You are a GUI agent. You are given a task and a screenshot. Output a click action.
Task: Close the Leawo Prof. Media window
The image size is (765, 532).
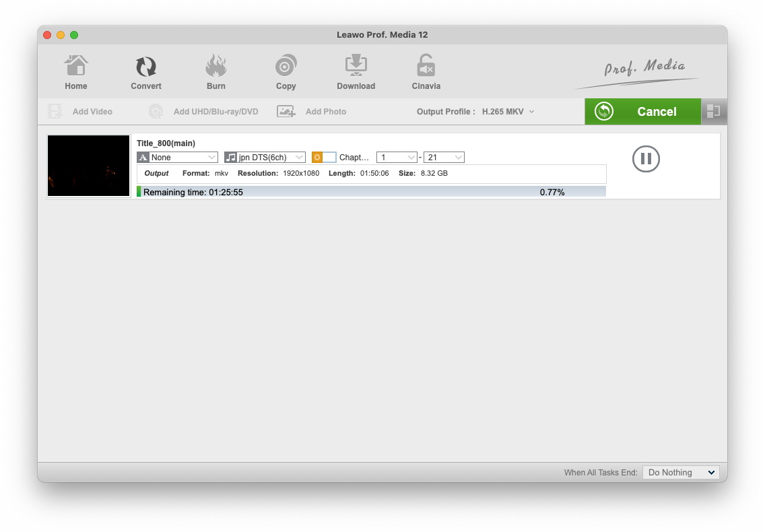pyautogui.click(x=47, y=34)
